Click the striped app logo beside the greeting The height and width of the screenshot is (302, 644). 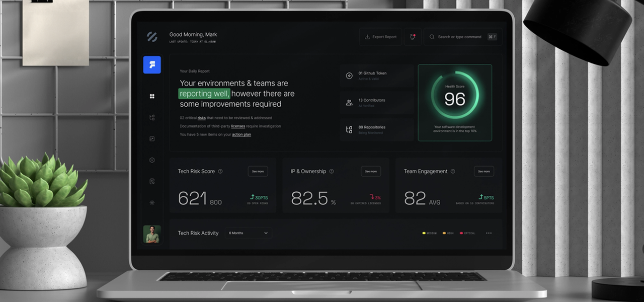(x=151, y=37)
